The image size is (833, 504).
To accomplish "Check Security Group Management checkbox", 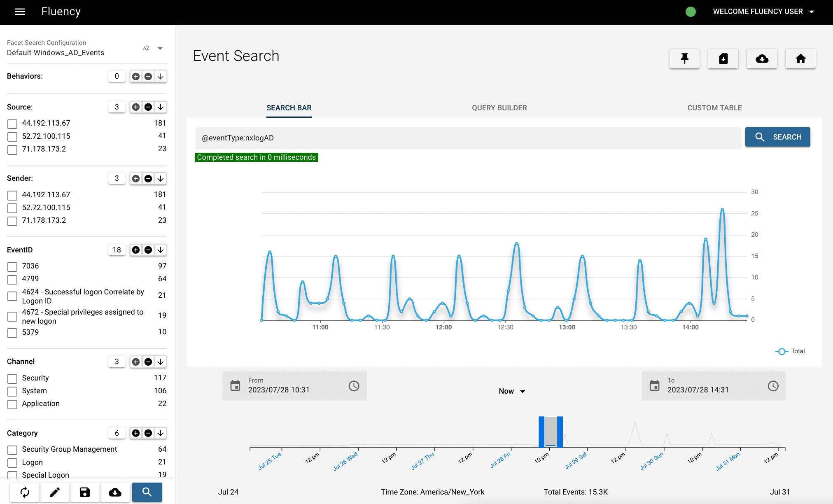I will [x=12, y=450].
